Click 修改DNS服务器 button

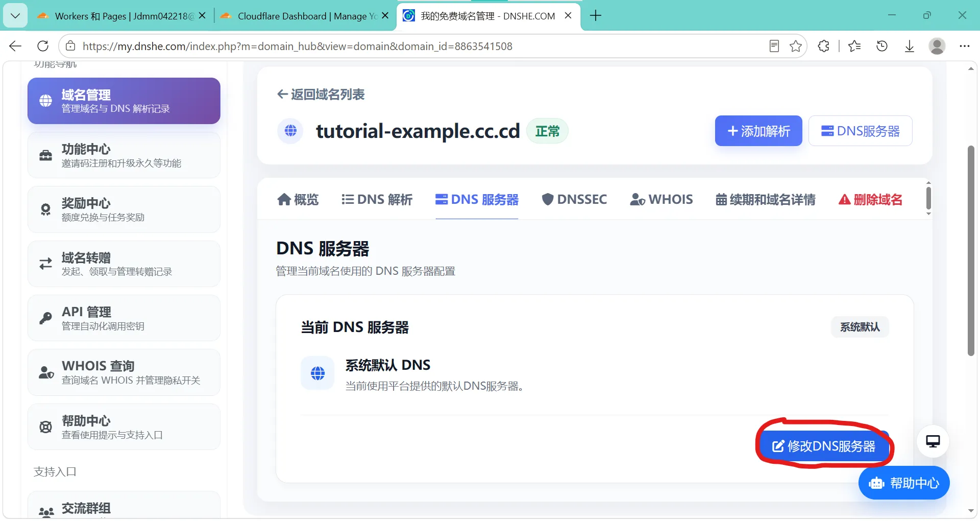click(x=824, y=446)
